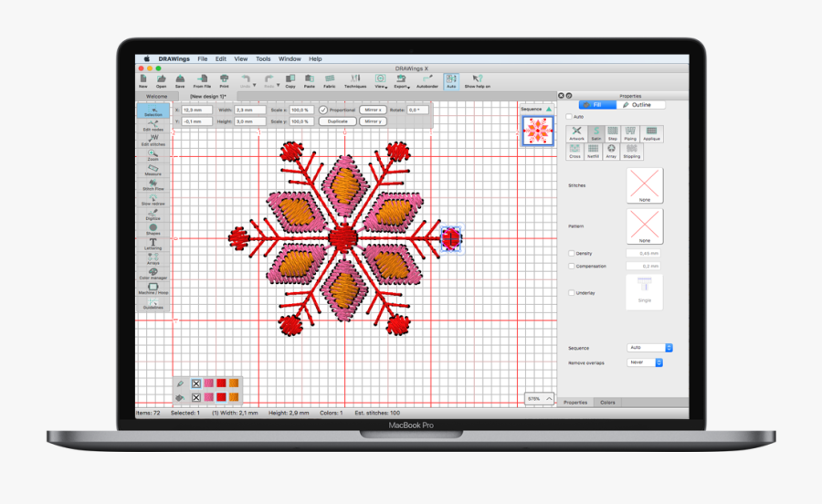Image resolution: width=822 pixels, height=504 pixels.
Task: Click the Pattern None preview box
Action: [x=644, y=226]
